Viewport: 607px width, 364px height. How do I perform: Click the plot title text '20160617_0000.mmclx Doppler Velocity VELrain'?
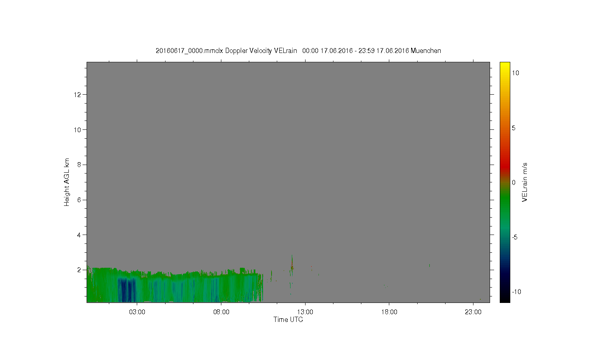[x=226, y=51]
